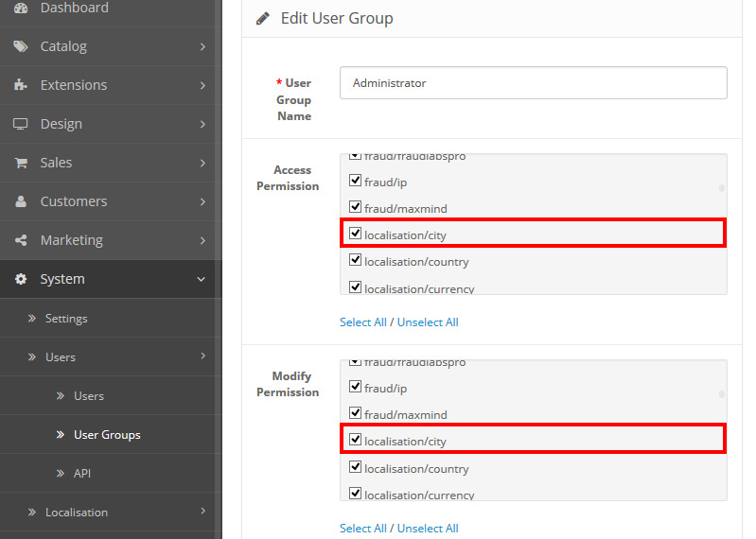Uncheck fraud/ip in Modify Permission
The image size is (756, 539).
coord(356,387)
